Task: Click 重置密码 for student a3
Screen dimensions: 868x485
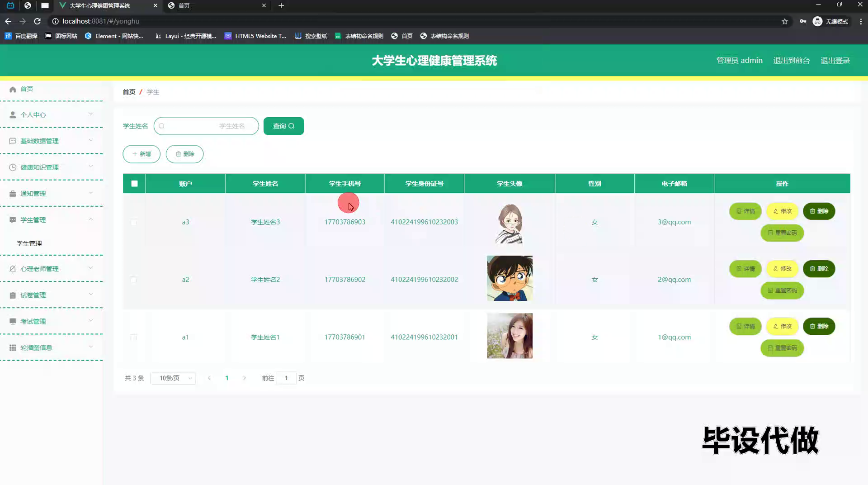Action: [782, 233]
